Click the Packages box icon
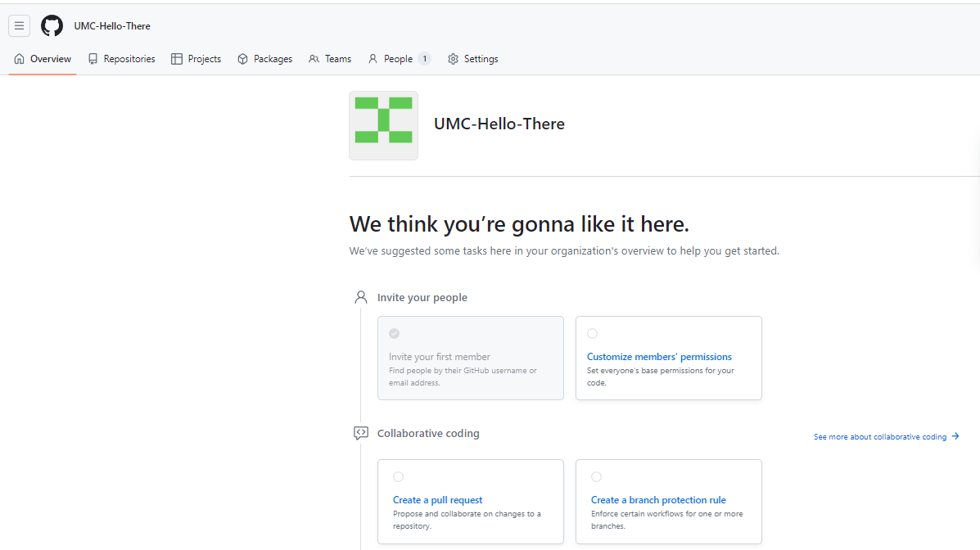The width and height of the screenshot is (980, 550). click(x=242, y=59)
